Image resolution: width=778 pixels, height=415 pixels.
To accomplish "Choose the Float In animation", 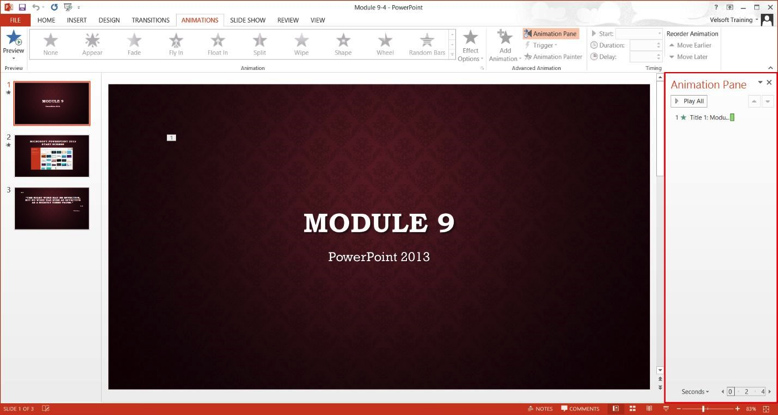I will [x=218, y=44].
